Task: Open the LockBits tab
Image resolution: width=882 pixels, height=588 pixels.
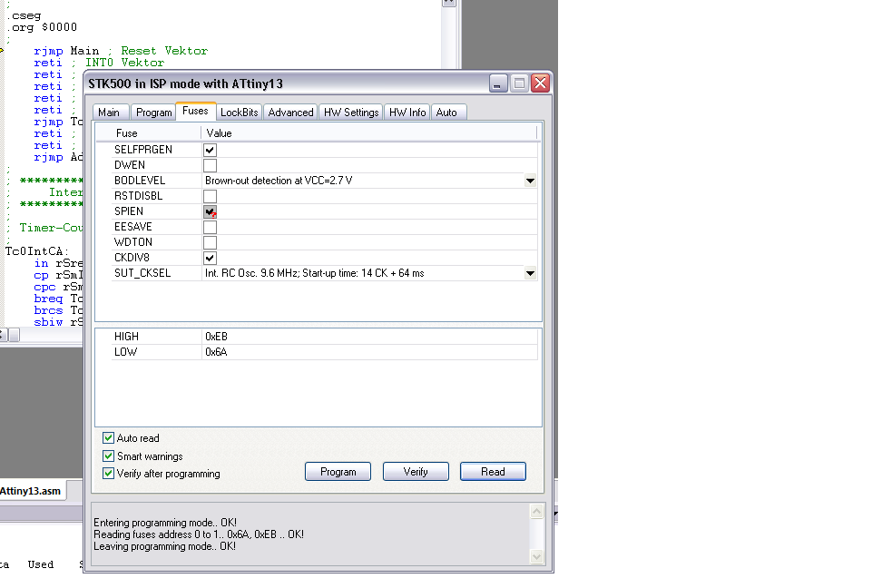Action: point(239,113)
